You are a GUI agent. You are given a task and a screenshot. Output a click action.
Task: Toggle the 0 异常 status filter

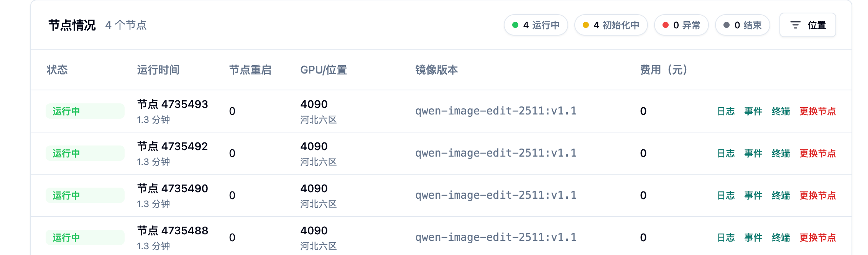click(681, 25)
